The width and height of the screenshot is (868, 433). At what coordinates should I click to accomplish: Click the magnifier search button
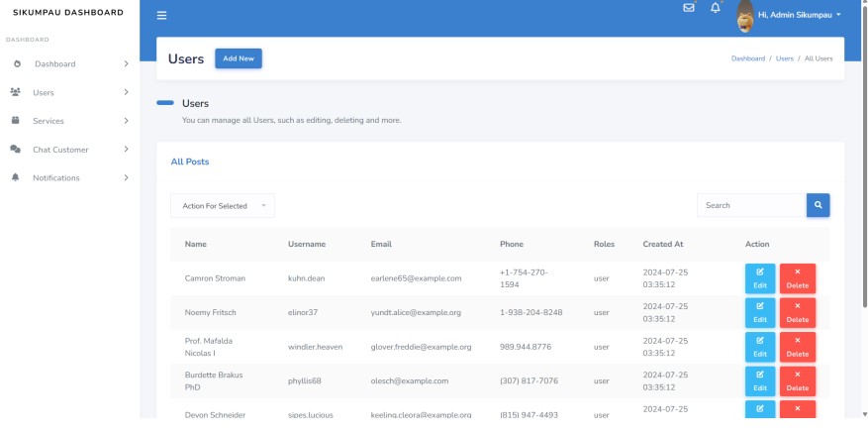pos(819,205)
